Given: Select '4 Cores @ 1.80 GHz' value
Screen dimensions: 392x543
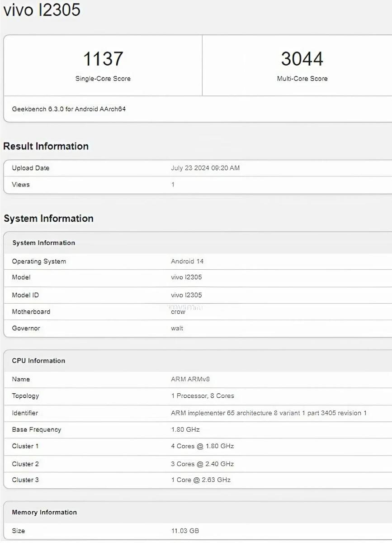Looking at the screenshot, I should (203, 446).
